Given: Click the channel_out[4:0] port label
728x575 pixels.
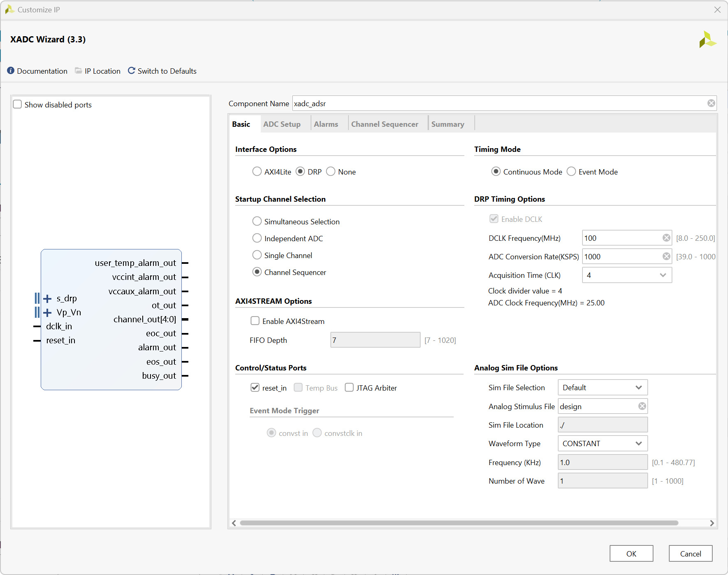Looking at the screenshot, I should pyautogui.click(x=145, y=319).
